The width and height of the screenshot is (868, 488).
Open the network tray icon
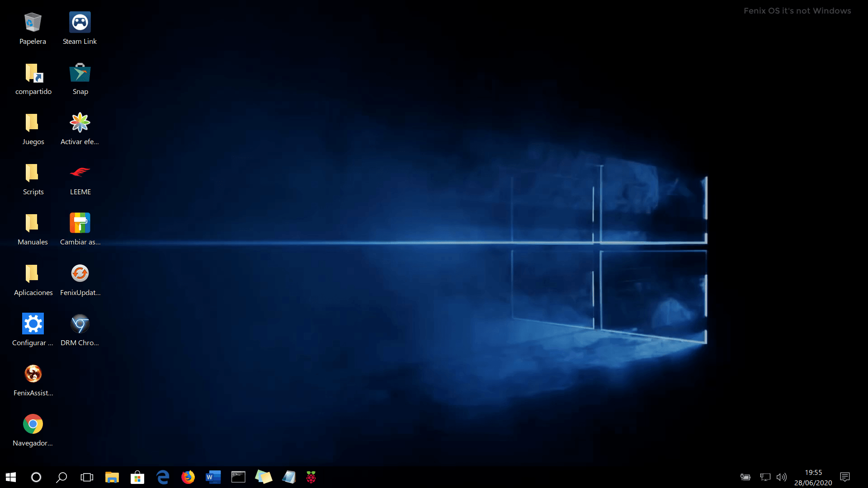click(x=765, y=477)
